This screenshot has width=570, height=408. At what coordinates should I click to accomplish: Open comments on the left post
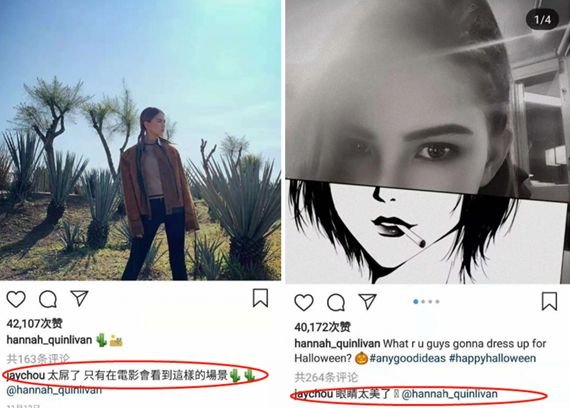click(48, 299)
